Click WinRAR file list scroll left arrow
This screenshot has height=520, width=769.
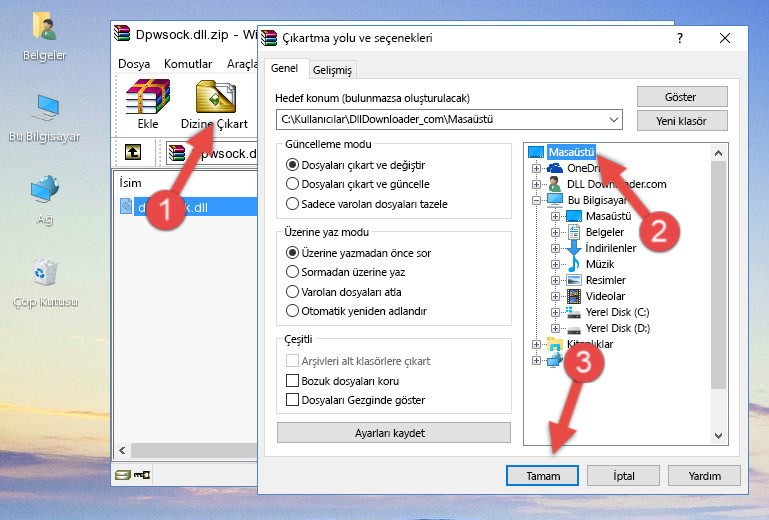123,450
